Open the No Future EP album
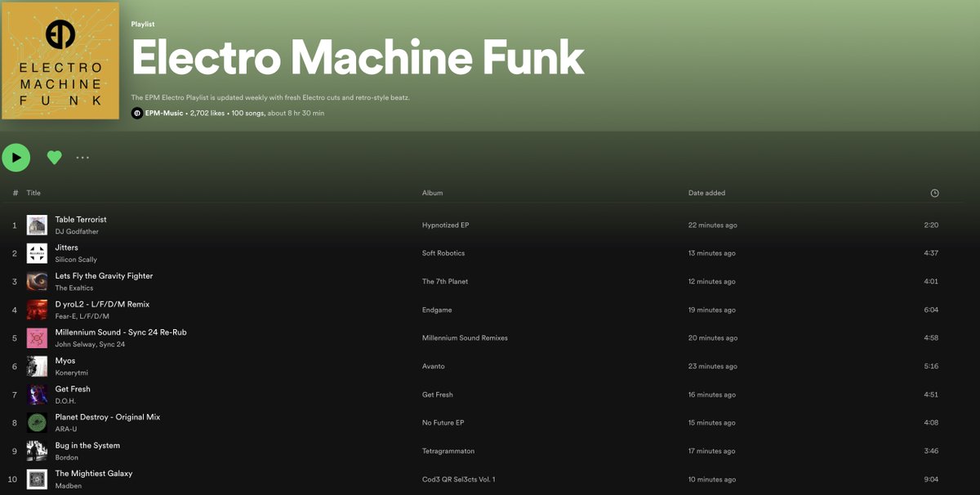Image resolution: width=980 pixels, height=495 pixels. click(443, 423)
